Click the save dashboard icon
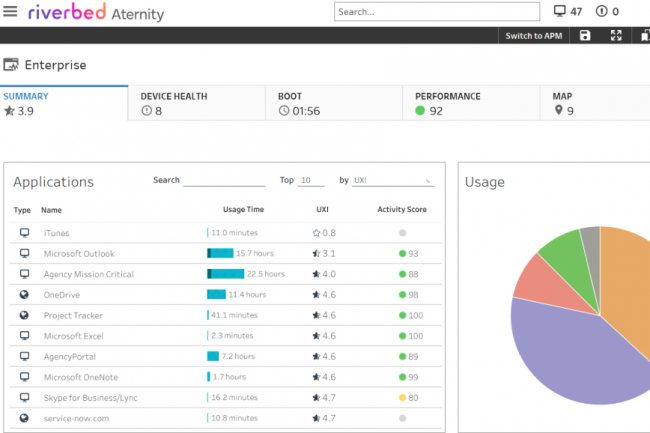The image size is (650, 433). (x=585, y=36)
